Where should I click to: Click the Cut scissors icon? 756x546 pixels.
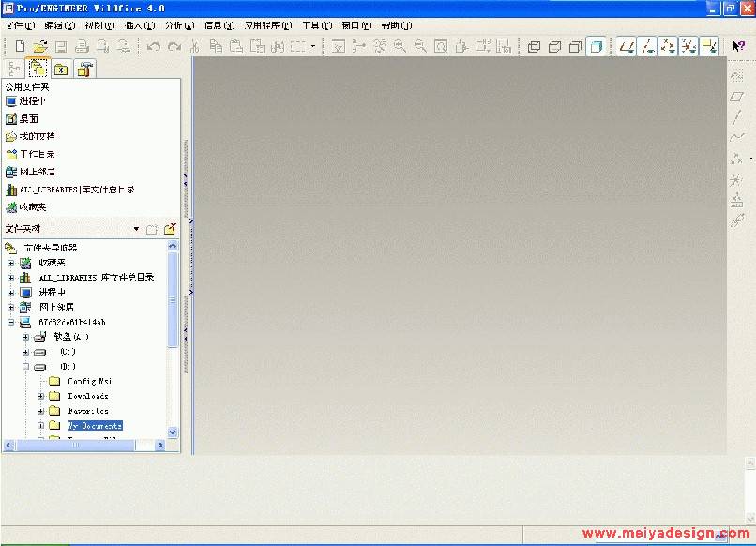(195, 47)
